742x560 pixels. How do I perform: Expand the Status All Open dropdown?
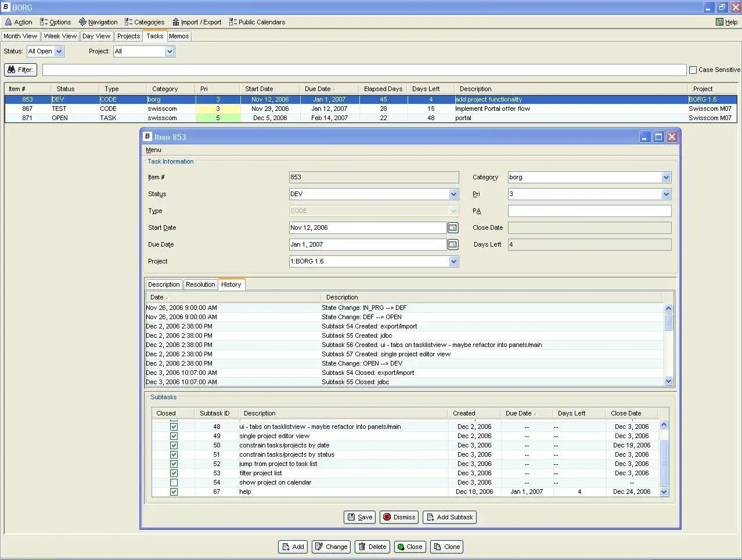(x=59, y=52)
